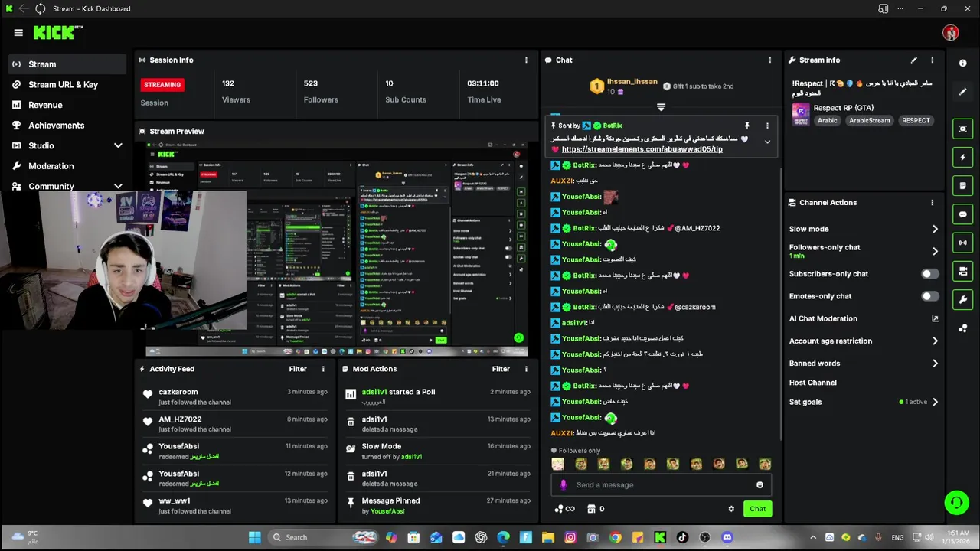
Task: Expand Account age restriction settings
Action: coord(935,341)
